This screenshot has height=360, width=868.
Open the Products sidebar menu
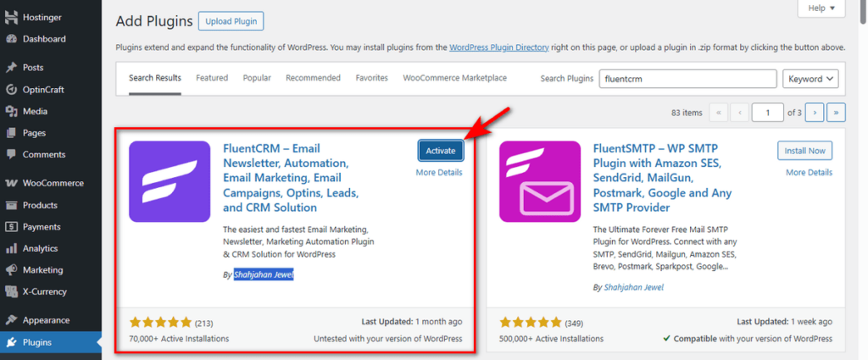50,205
